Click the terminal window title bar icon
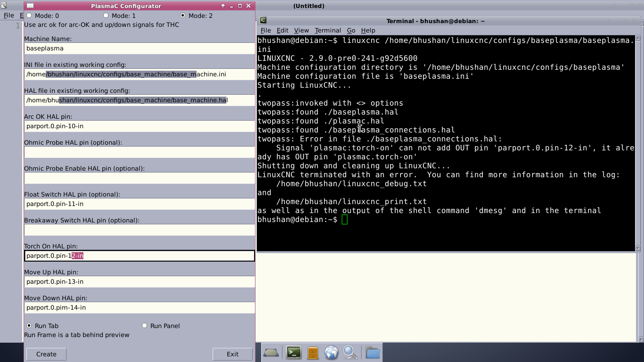Viewport: 644px width, 362px height. pos(263,20)
